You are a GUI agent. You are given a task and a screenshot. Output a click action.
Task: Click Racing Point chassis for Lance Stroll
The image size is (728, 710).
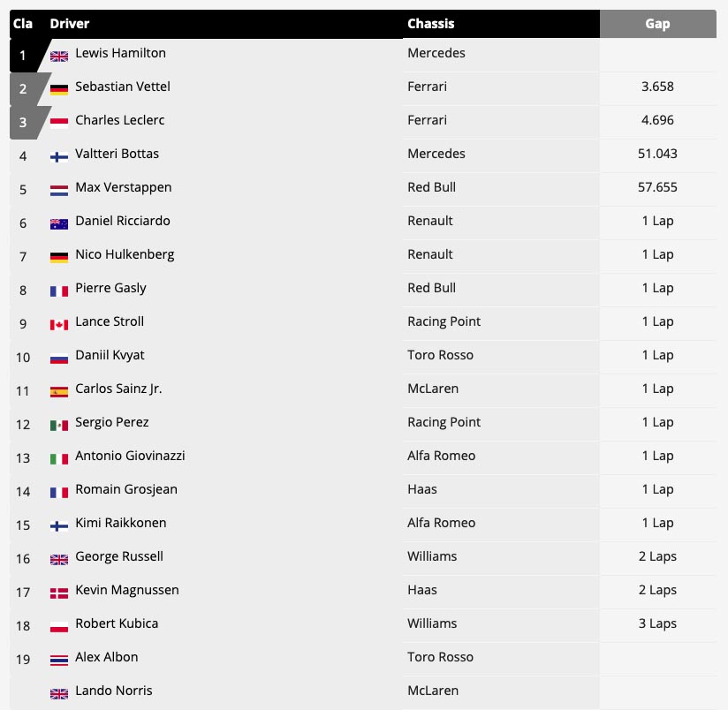click(x=444, y=321)
